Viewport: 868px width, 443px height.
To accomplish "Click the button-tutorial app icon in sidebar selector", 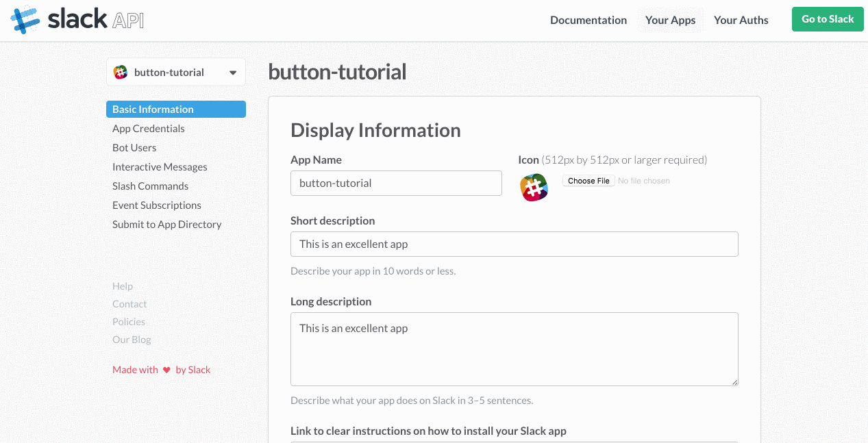I will pos(121,73).
